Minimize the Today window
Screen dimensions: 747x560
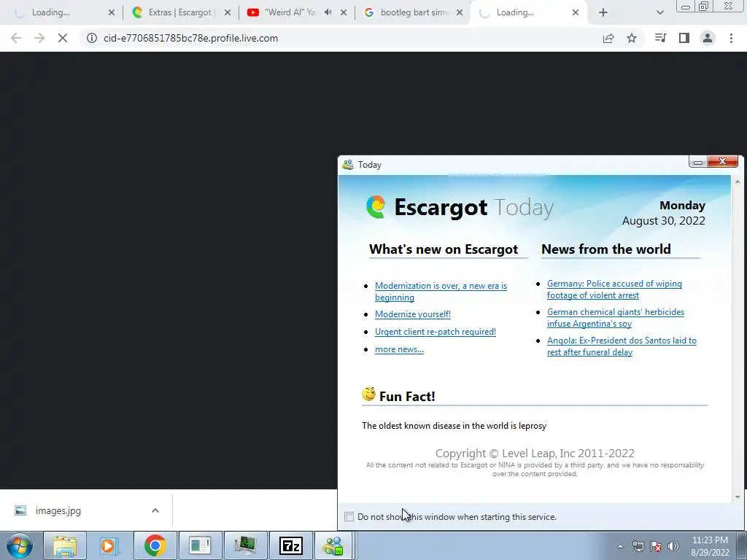[698, 163]
